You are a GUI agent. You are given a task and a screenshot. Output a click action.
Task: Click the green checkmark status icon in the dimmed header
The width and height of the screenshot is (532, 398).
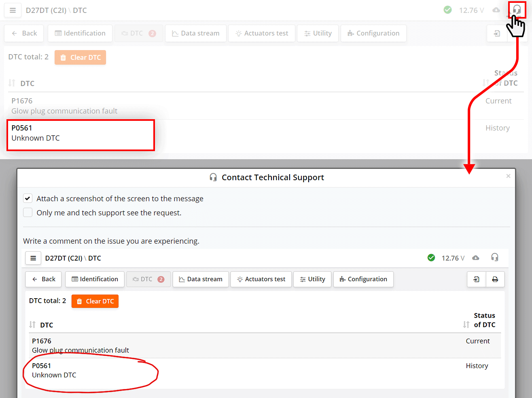[447, 10]
